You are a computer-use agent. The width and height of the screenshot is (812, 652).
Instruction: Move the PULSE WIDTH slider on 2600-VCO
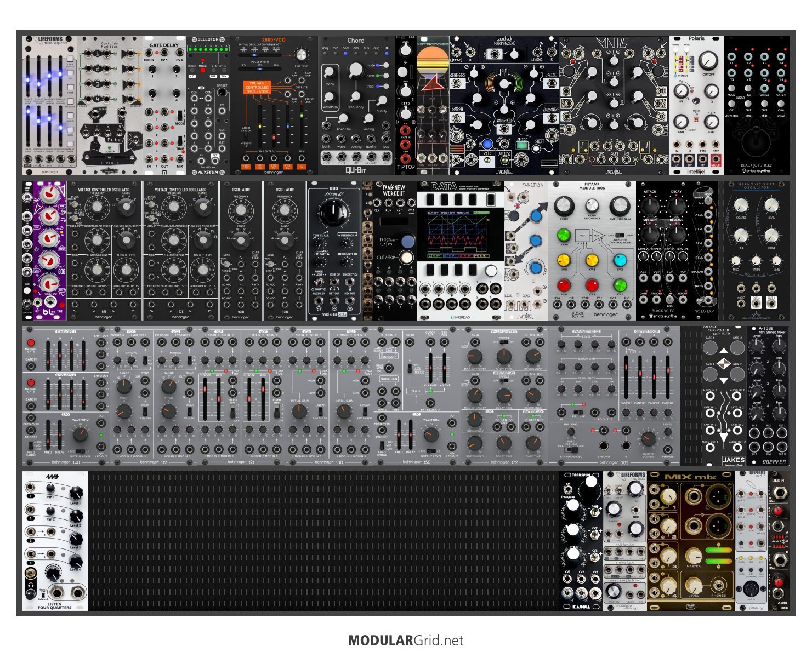coord(260,69)
